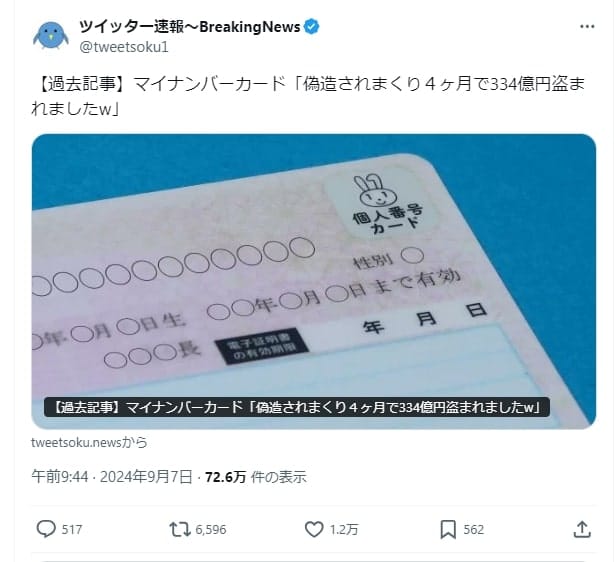Click the reply speech bubble icon

tap(46, 529)
